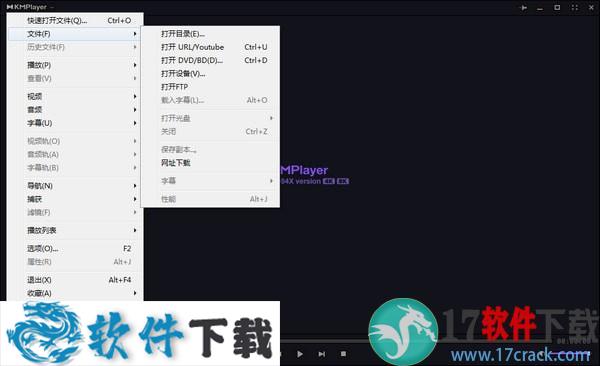This screenshot has width=600, height=366.
Task: Expand the 打开光盘 submenu
Action: click(x=210, y=118)
